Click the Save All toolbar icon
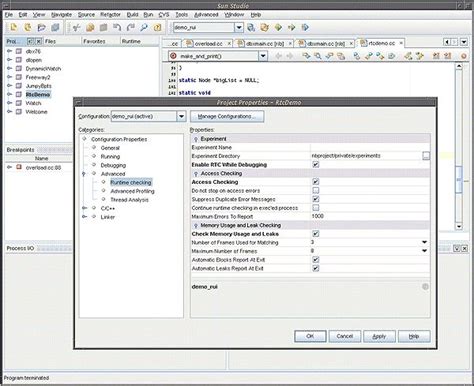This screenshot has height=386, width=474. (x=55, y=27)
